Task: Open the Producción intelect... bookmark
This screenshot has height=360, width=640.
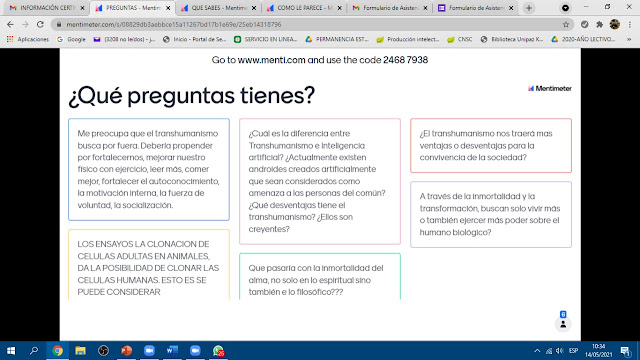Action: (x=407, y=39)
